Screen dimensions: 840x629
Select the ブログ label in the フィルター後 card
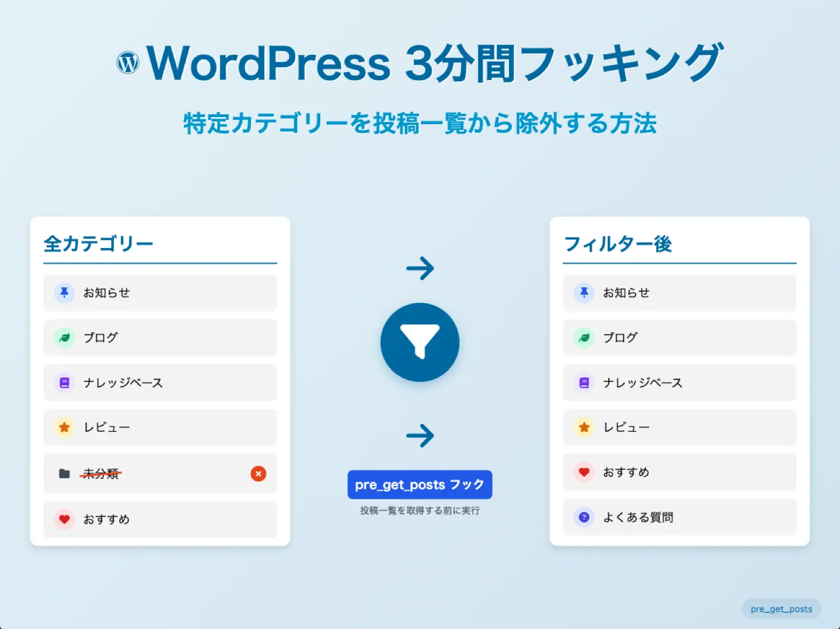click(620, 338)
